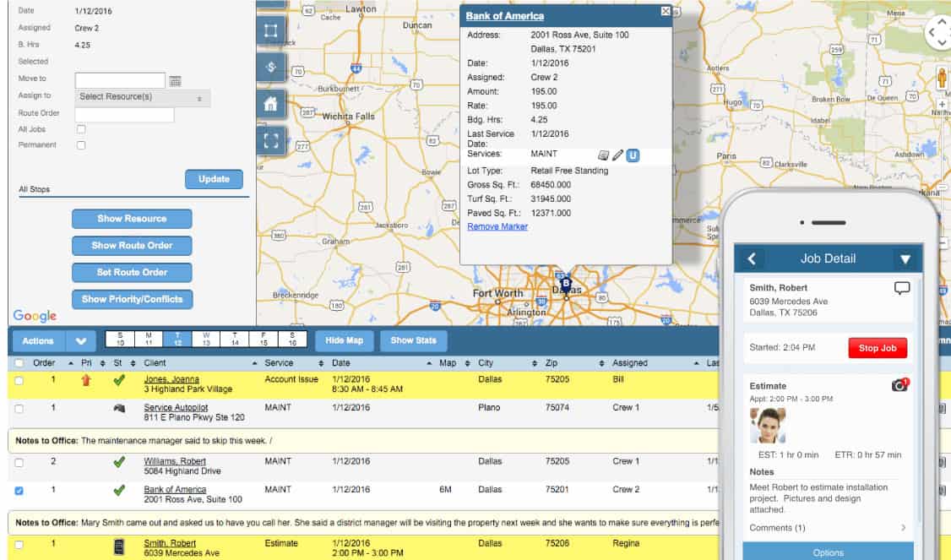
Task: Click the pencil edit icon in popup
Action: pos(617,155)
